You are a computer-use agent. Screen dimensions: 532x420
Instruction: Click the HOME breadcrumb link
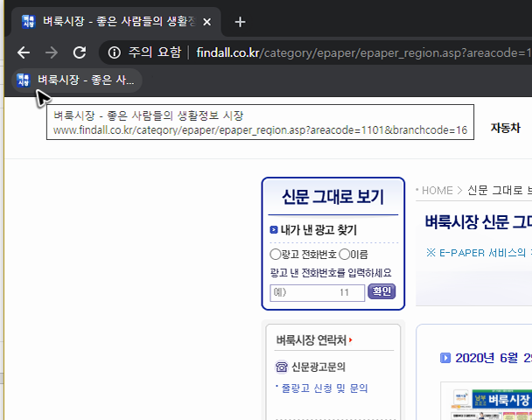437,191
